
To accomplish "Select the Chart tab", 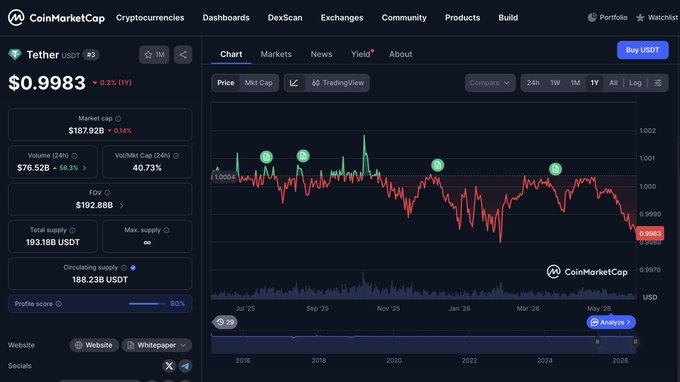I will pos(231,54).
